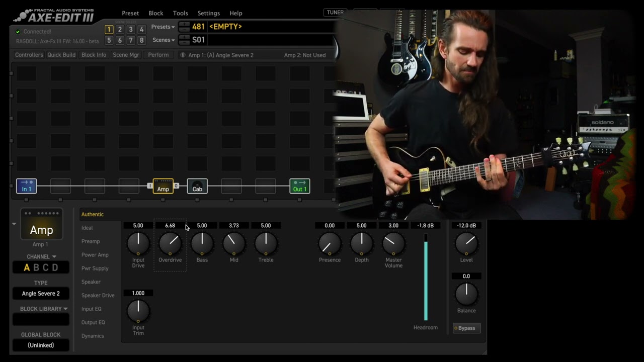
Task: Toggle the Amp block Bypass button
Action: [466, 328]
